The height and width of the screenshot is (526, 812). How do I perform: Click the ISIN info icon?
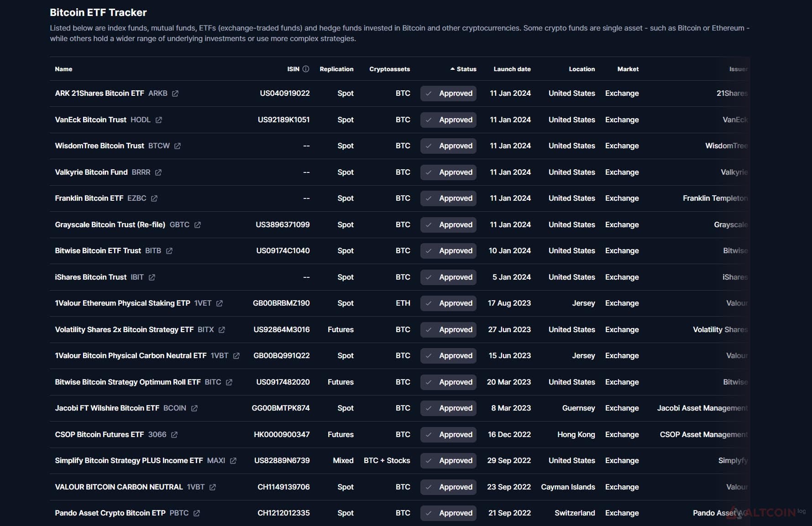[x=306, y=69]
